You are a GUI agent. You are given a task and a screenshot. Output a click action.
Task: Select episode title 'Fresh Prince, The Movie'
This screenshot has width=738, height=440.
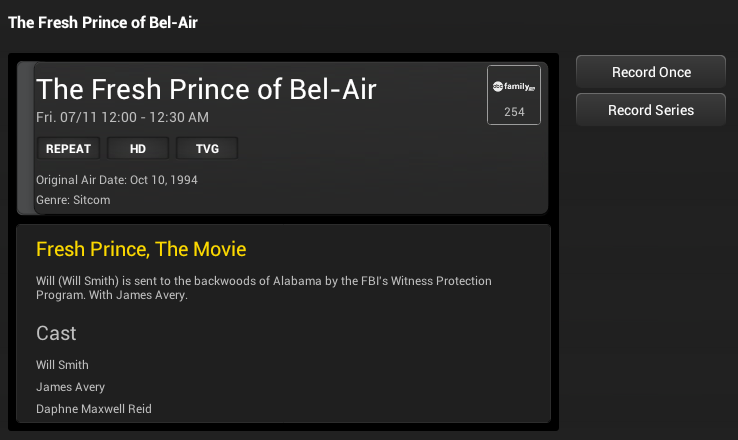(x=141, y=249)
